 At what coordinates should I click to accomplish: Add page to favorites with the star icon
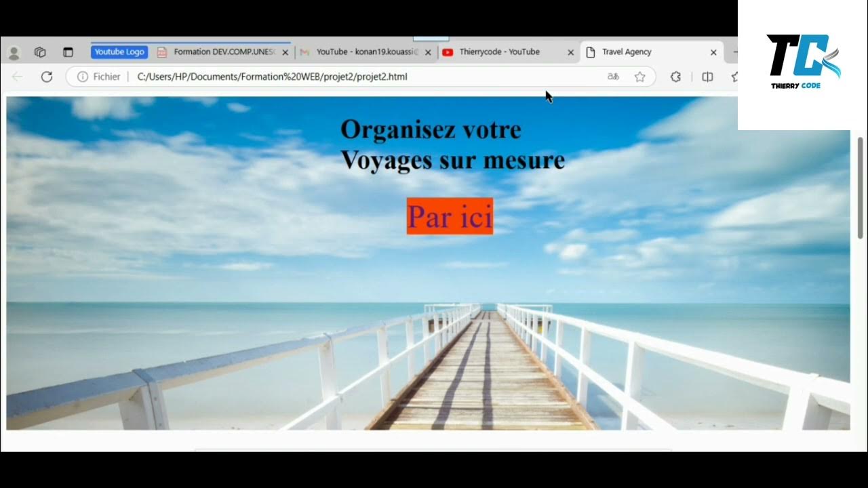click(x=639, y=77)
